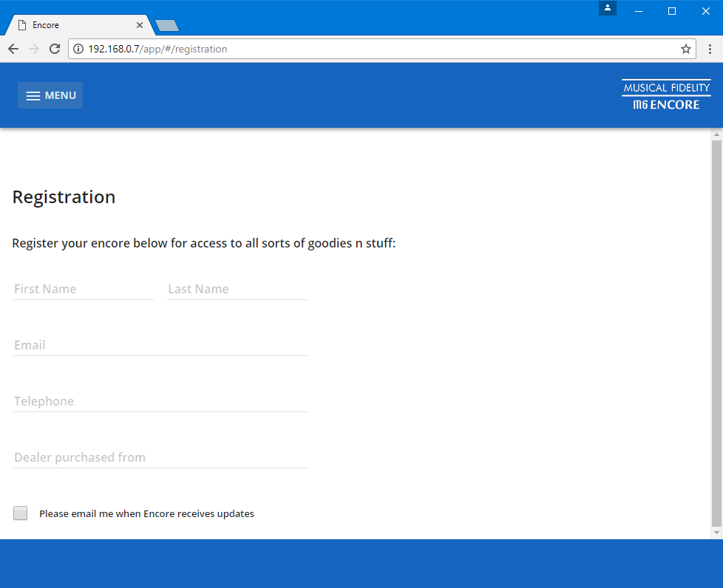The height and width of the screenshot is (588, 723).
Task: Close the Encore tab
Action: pos(139,25)
